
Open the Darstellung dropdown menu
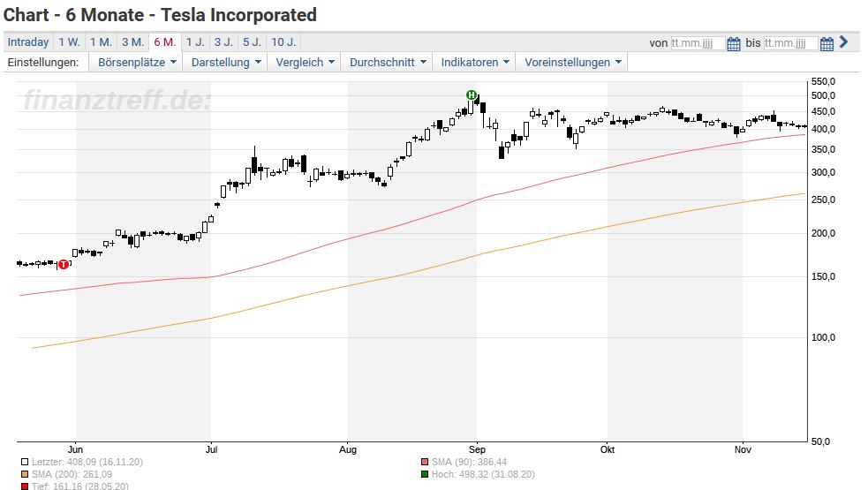(226, 63)
